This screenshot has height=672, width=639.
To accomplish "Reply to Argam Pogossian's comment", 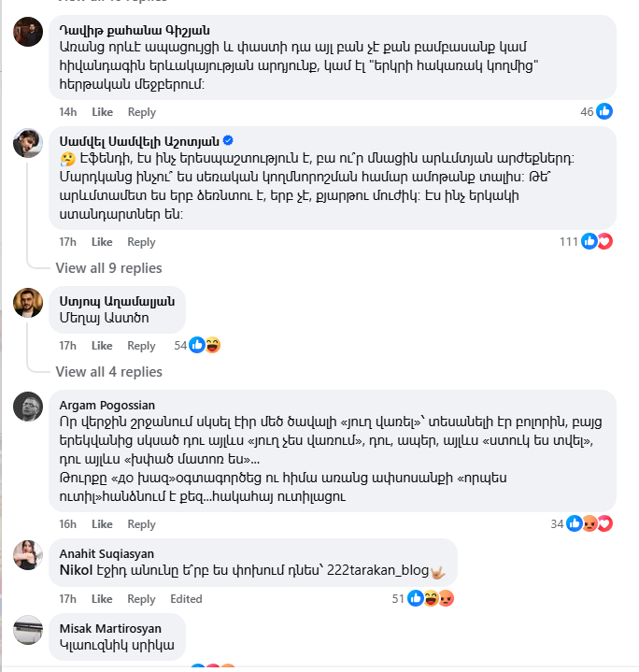I will tap(142, 524).
